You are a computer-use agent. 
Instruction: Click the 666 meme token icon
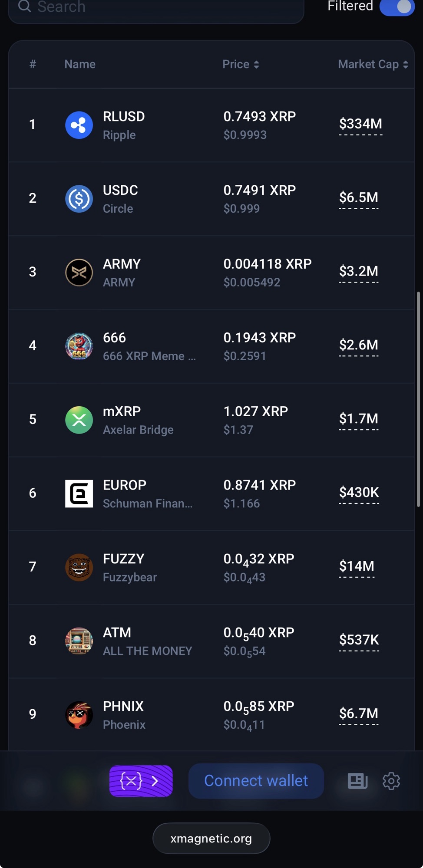click(79, 346)
